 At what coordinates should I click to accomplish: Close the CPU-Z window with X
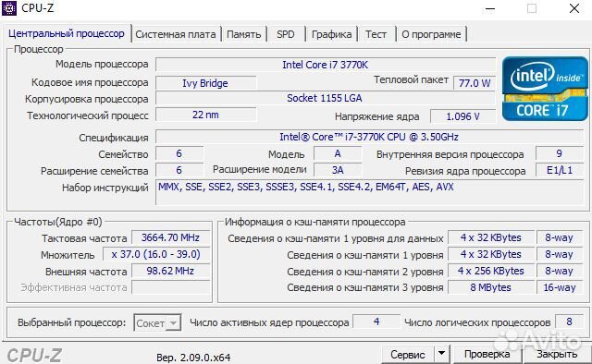[574, 8]
